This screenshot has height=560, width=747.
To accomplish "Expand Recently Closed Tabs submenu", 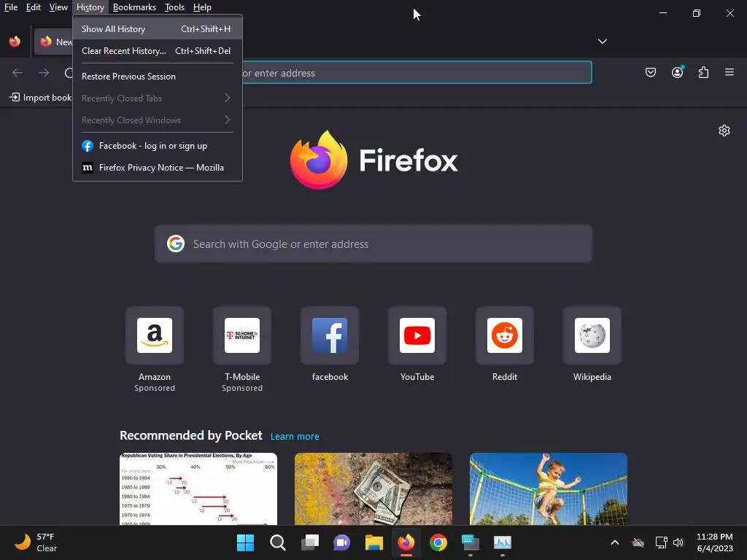I will coord(158,98).
